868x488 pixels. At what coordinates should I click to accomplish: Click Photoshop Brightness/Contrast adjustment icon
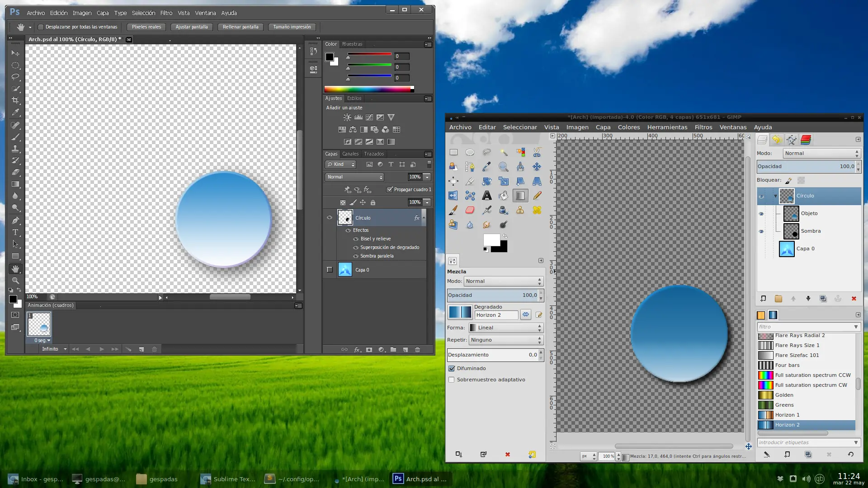pyautogui.click(x=347, y=117)
